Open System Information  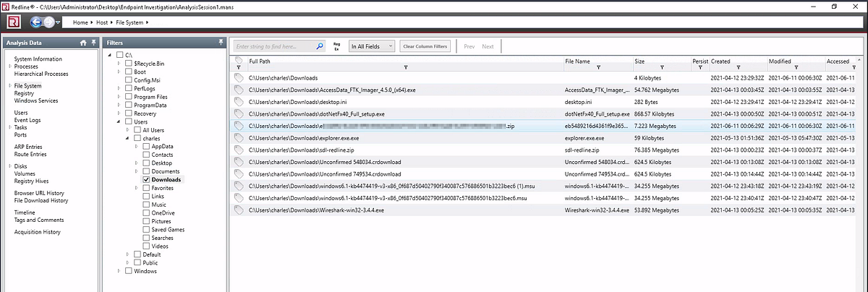point(38,59)
